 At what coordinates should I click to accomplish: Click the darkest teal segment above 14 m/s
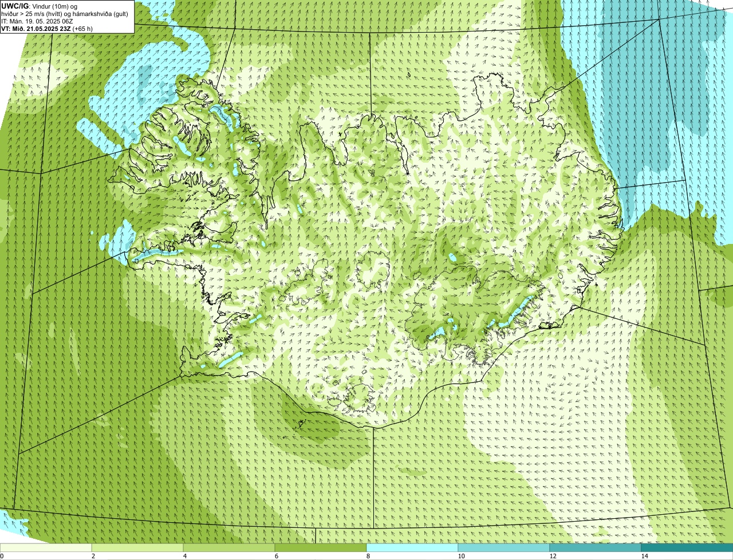pyautogui.click(x=687, y=547)
